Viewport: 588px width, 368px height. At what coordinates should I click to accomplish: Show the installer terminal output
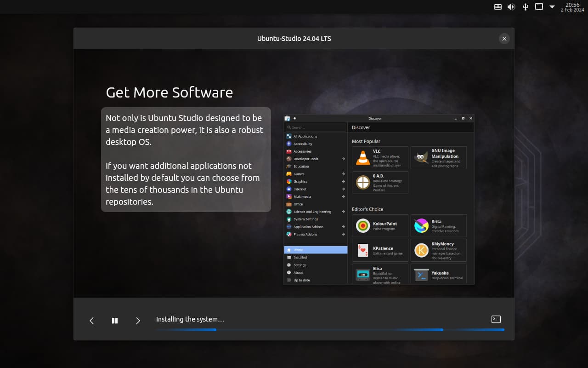(x=496, y=319)
